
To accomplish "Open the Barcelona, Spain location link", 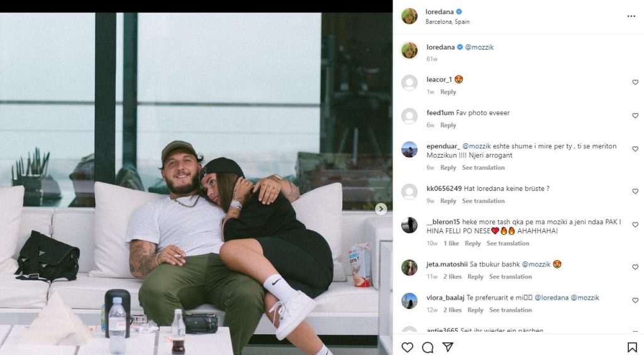I will point(447,22).
